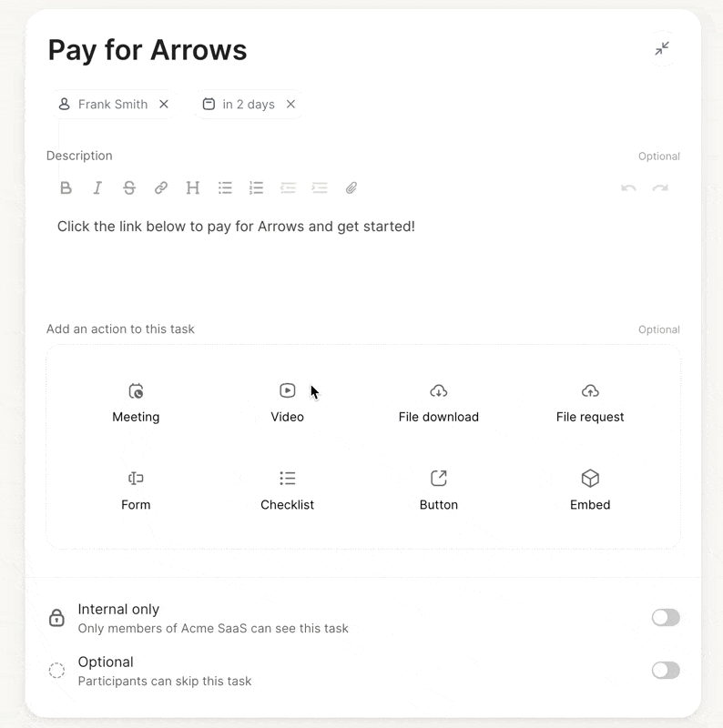Add a File download action
Screen dimensions: 723x728
coord(439,403)
